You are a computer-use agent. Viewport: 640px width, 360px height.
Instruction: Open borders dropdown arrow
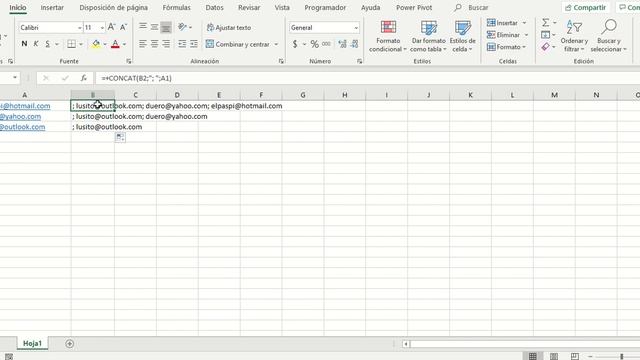coord(81,44)
